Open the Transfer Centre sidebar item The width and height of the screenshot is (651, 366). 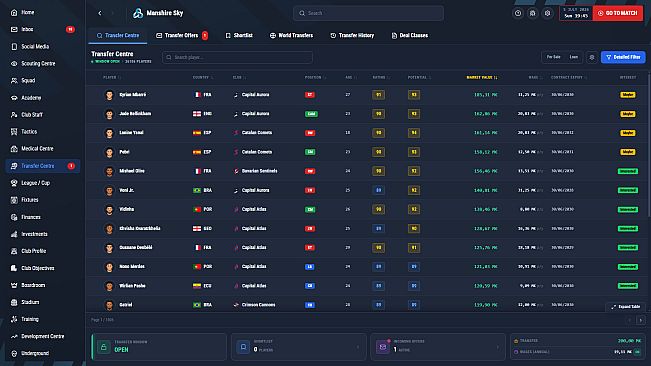coord(42,166)
